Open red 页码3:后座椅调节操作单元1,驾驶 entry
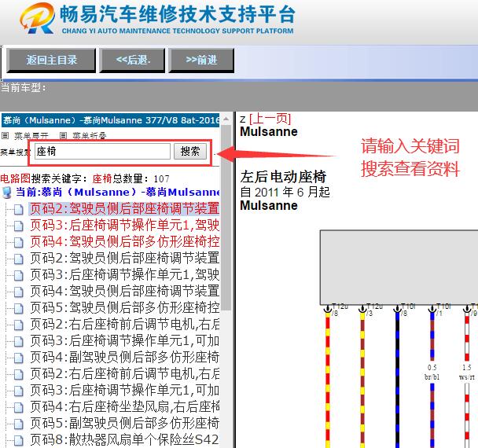This screenshot has height=448, width=478. 124,225
